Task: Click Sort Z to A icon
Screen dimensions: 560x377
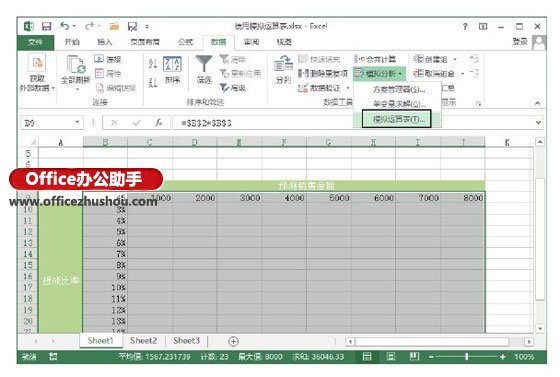Action: (153, 83)
